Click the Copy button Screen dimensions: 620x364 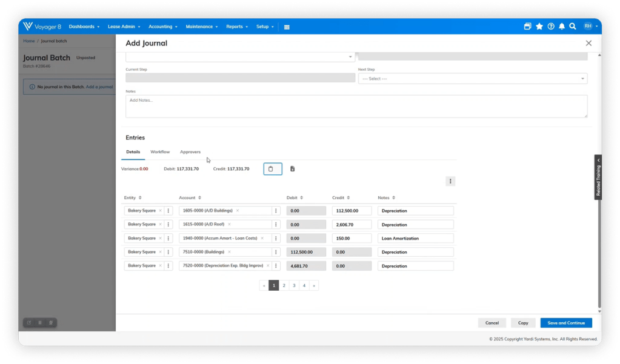tap(523, 323)
